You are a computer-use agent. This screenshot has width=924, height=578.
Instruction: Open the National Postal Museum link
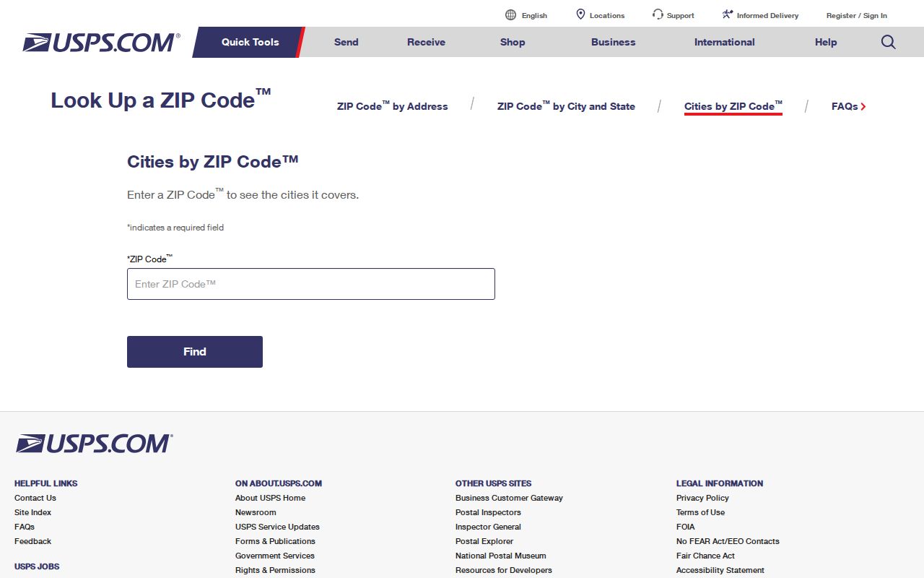(x=501, y=556)
